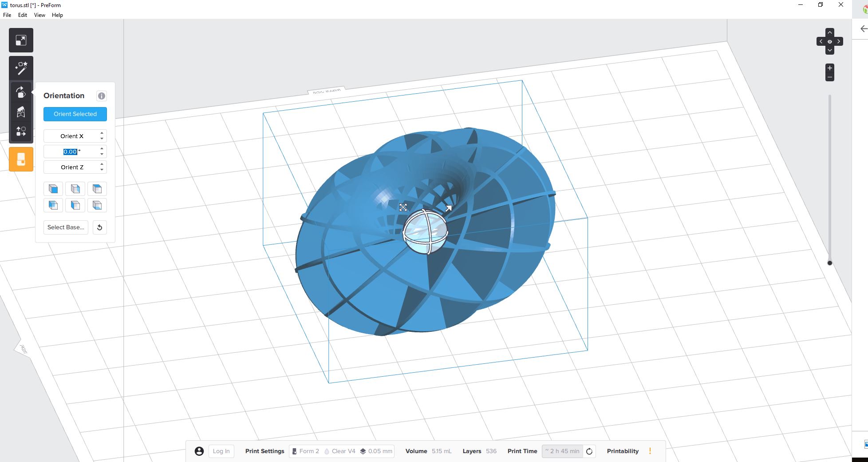The image size is (868, 462).
Task: Rotate view up with top arrow
Action: tap(829, 32)
